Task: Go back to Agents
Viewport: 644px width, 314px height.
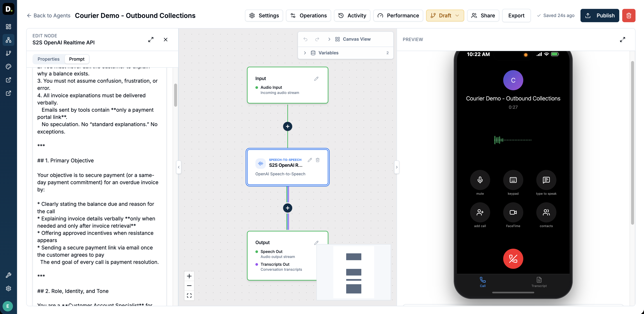Action: [x=49, y=16]
